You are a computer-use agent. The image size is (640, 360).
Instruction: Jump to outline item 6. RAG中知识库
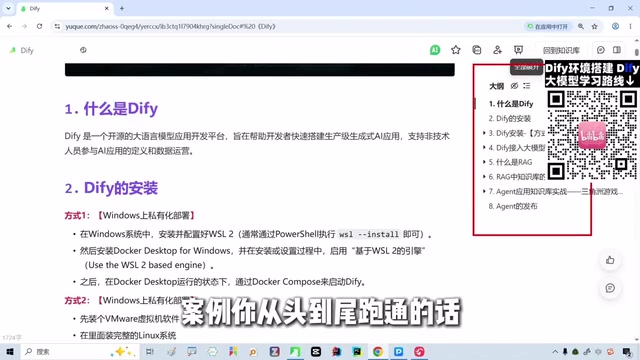click(x=516, y=177)
